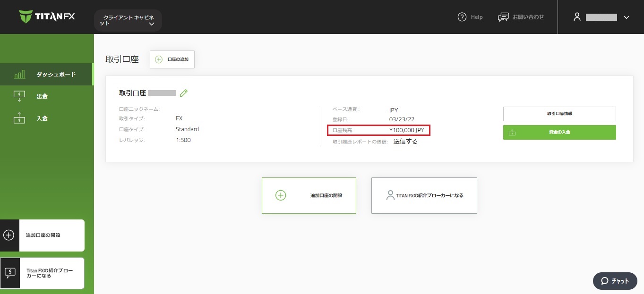The image size is (644, 294).
Task: Open the チャット chat widget
Action: [x=615, y=281]
